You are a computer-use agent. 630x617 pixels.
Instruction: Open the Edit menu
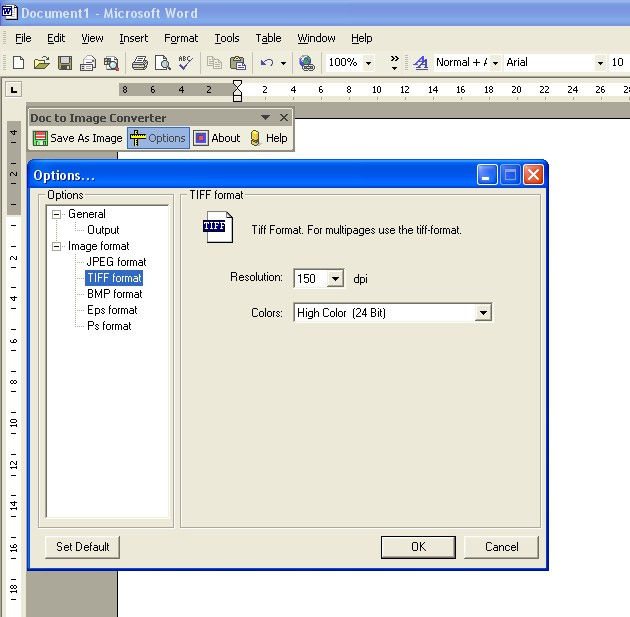coord(56,38)
